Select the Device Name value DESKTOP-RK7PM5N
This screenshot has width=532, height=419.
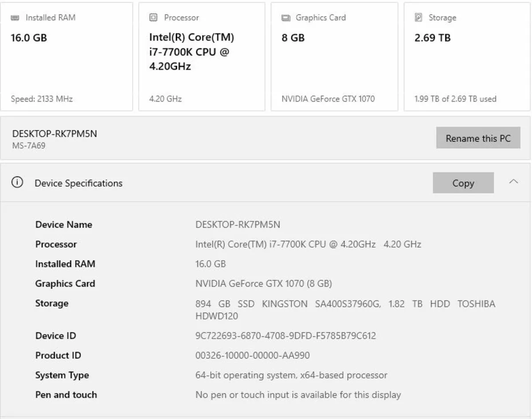coord(238,225)
